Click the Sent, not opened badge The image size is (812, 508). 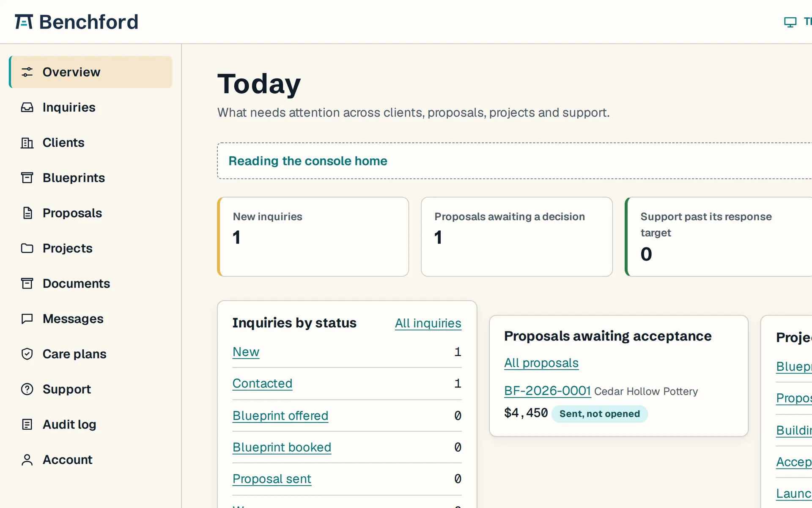[x=599, y=414]
